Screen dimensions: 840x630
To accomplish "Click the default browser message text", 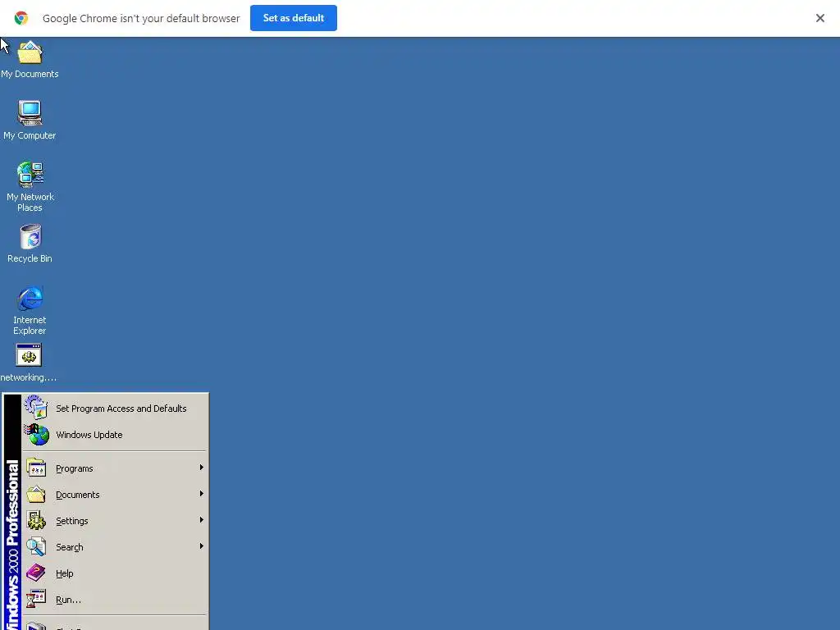I will coord(141,18).
